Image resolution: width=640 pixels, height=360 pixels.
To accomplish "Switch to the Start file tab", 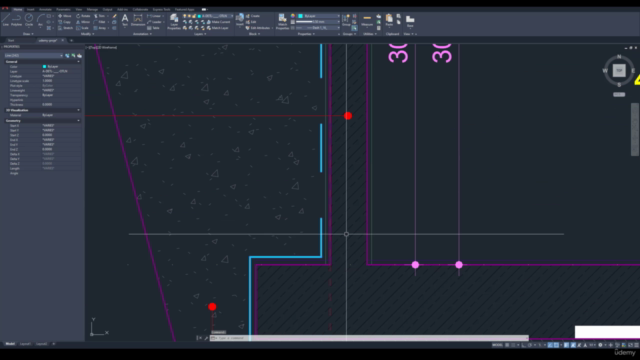I will pos(11,40).
